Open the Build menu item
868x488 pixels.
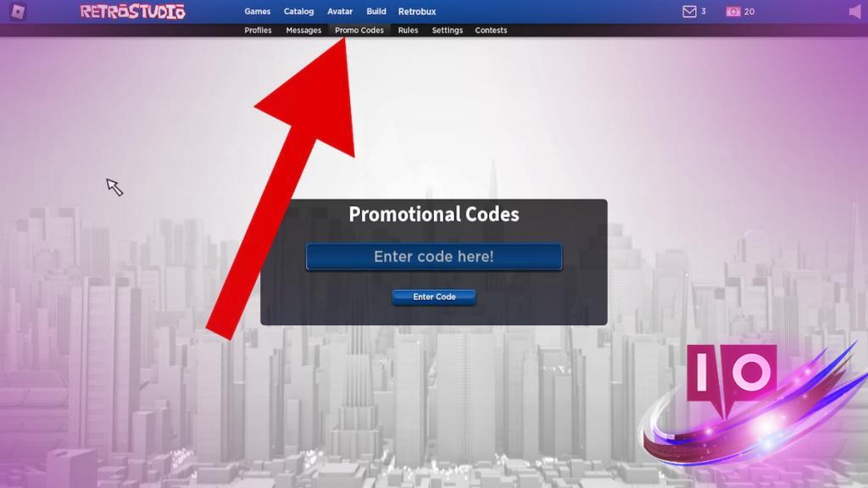pyautogui.click(x=376, y=11)
